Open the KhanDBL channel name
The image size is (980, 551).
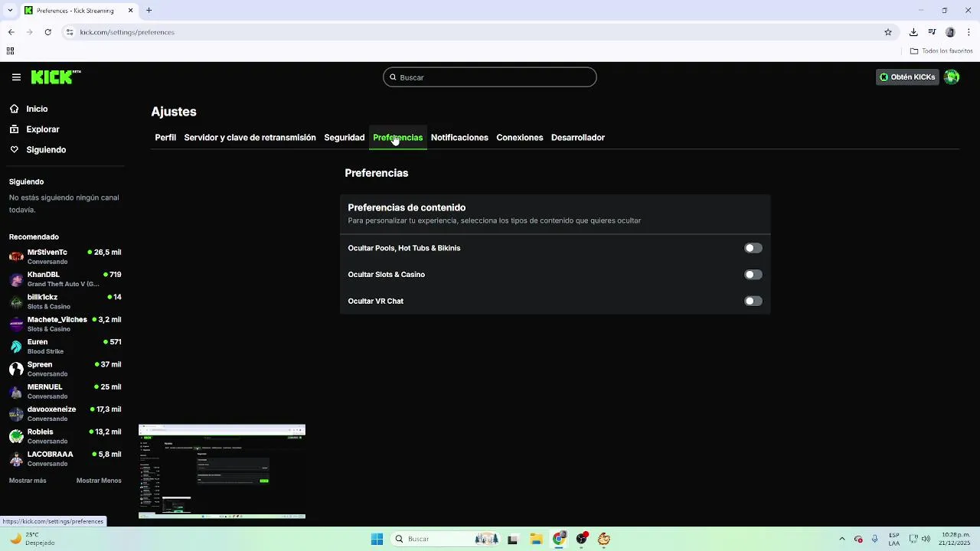tap(44, 275)
